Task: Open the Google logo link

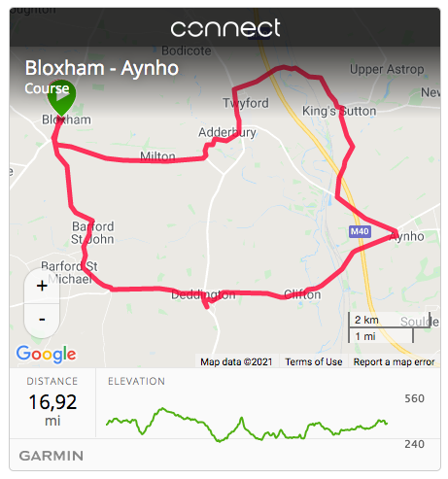Action: click(x=47, y=354)
